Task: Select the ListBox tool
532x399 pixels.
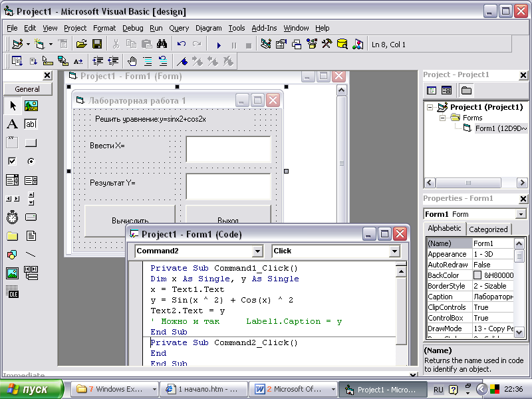Action: coord(31,180)
